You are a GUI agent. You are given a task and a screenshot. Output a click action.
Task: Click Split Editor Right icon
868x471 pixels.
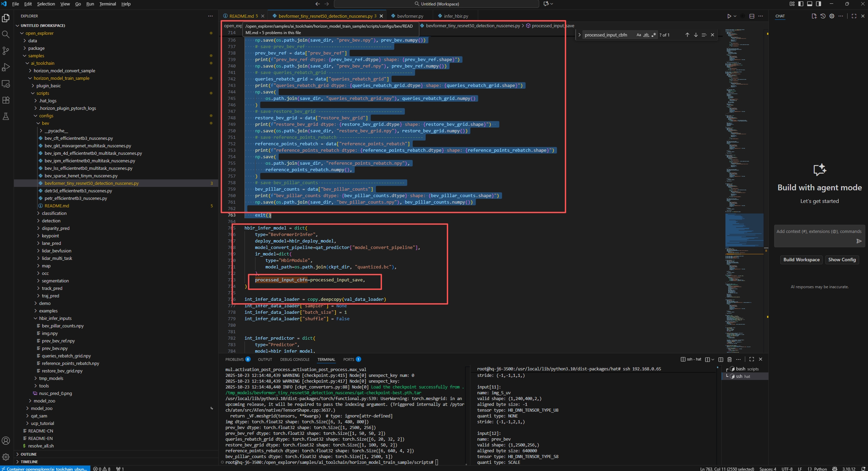(752, 16)
